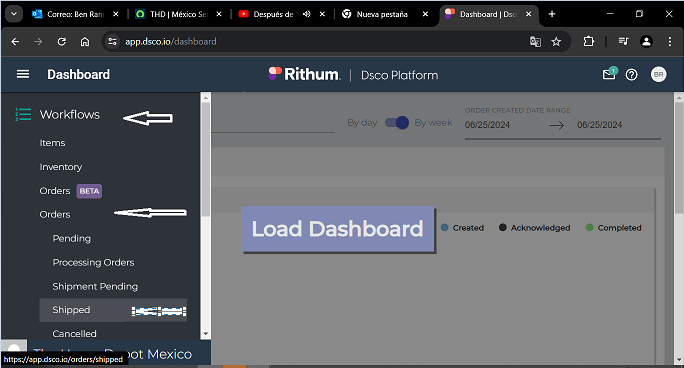This screenshot has width=684, height=368.
Task: Edit the end date 06/25/2024 field
Action: pyautogui.click(x=599, y=125)
